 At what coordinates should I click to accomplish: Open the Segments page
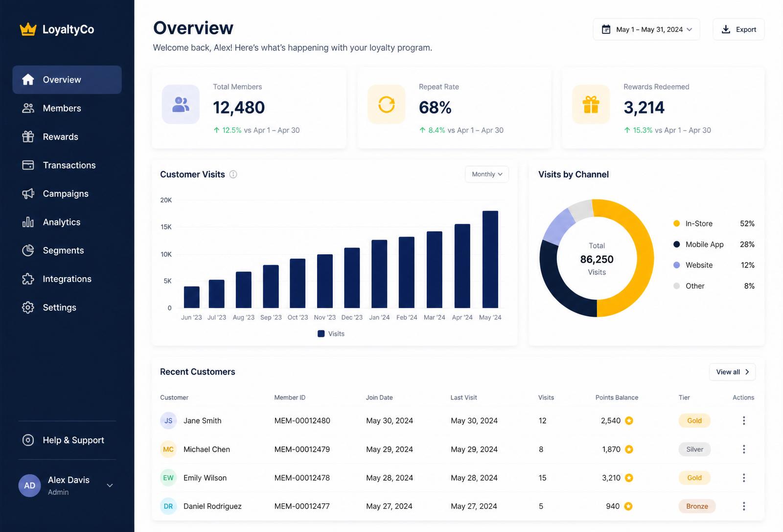pyautogui.click(x=67, y=250)
